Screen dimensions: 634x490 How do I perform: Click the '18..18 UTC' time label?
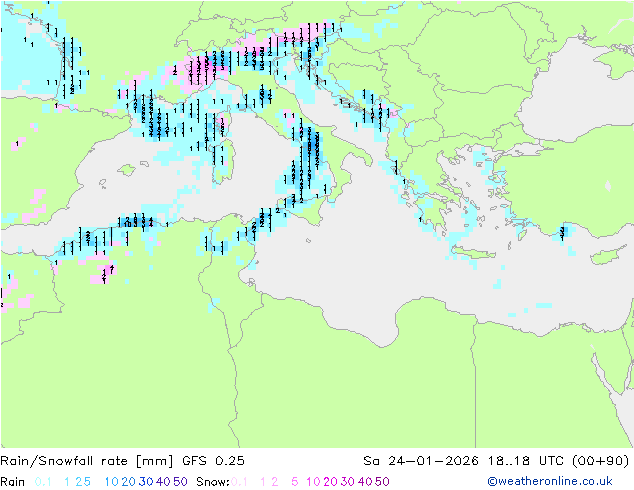coord(525,461)
